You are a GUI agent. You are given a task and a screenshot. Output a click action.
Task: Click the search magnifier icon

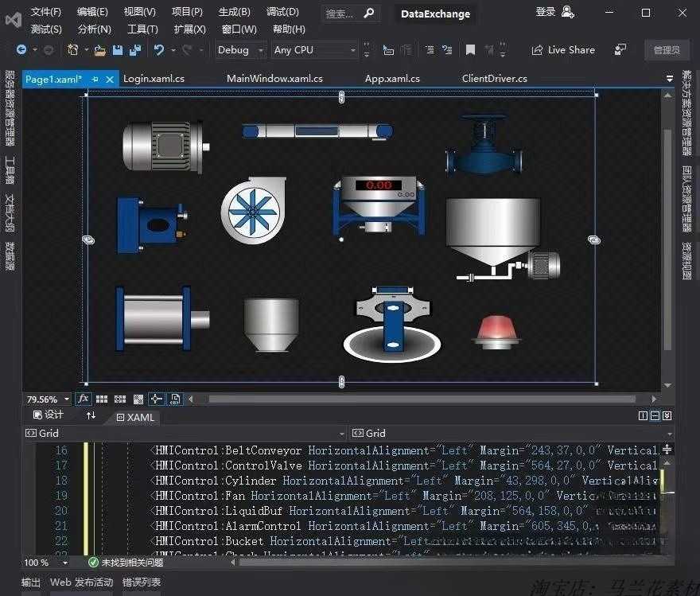pyautogui.click(x=369, y=14)
